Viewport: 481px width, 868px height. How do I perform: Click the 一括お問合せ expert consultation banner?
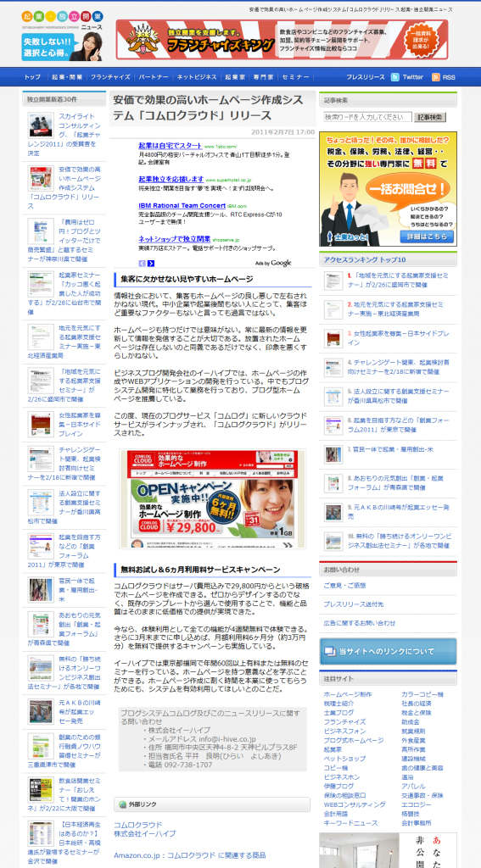coord(388,189)
